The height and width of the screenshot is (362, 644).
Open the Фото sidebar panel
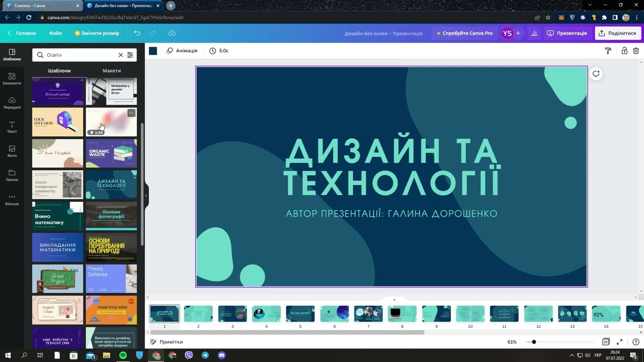point(12,151)
